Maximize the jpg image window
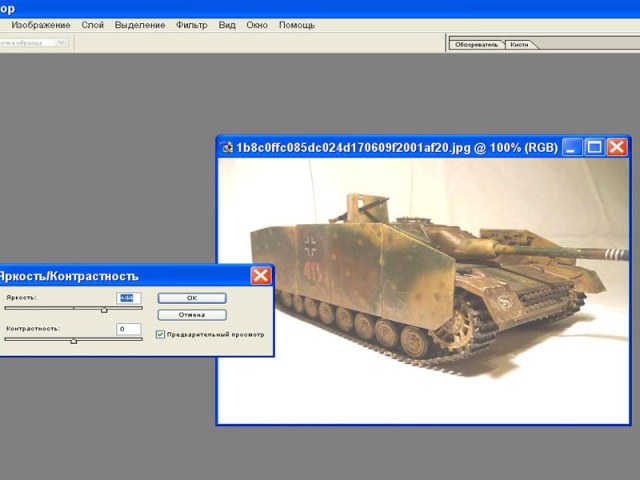Image resolution: width=640 pixels, height=480 pixels. coord(594,147)
